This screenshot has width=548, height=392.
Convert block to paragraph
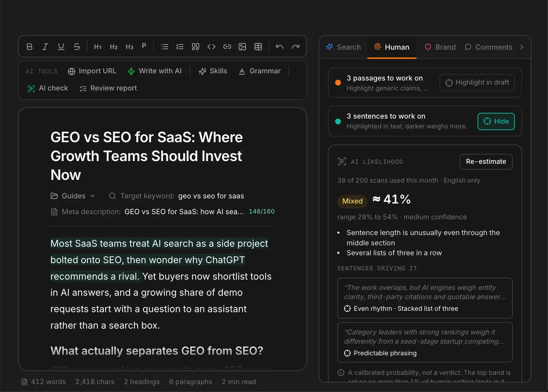click(x=144, y=46)
